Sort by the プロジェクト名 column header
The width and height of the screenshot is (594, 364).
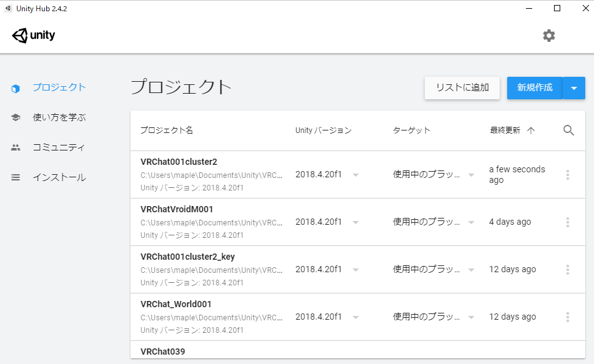[167, 130]
